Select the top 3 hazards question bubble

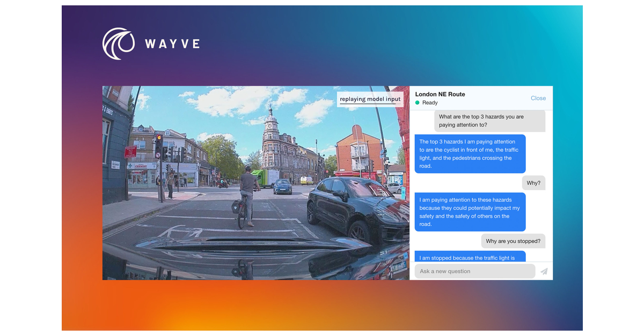tap(489, 121)
